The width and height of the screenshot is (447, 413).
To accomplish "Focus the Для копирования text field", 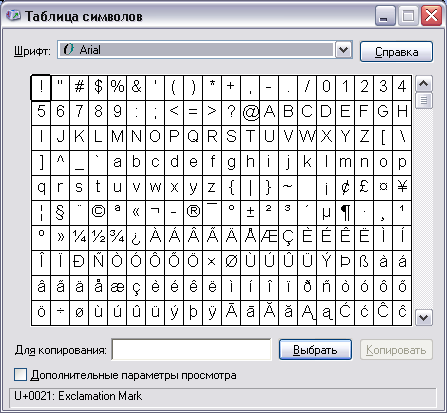I will (192, 350).
